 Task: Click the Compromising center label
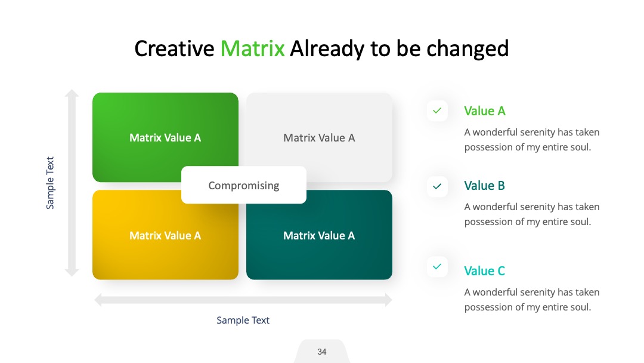243,185
